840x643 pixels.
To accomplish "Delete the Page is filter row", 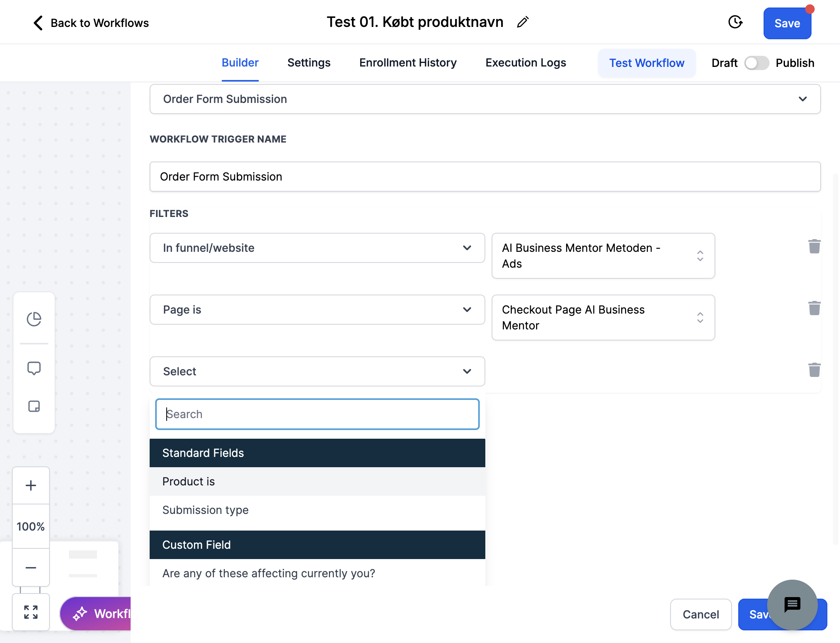I will point(814,308).
